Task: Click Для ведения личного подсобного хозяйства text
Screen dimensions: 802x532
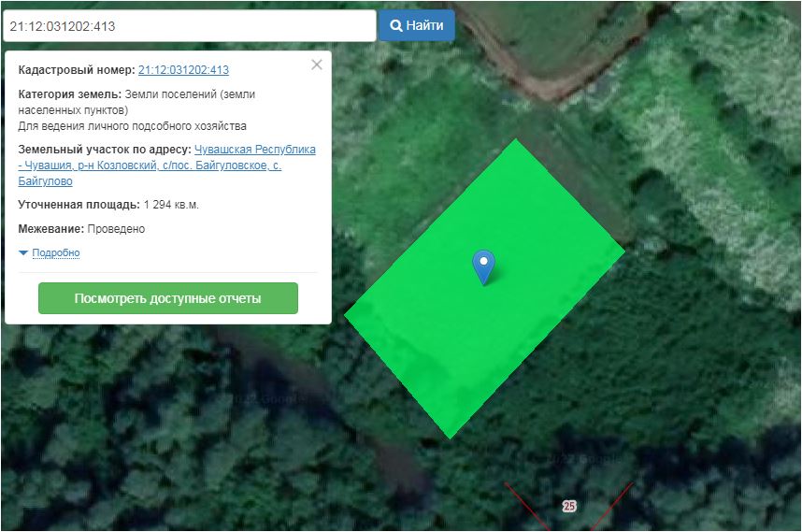Action: pos(133,126)
